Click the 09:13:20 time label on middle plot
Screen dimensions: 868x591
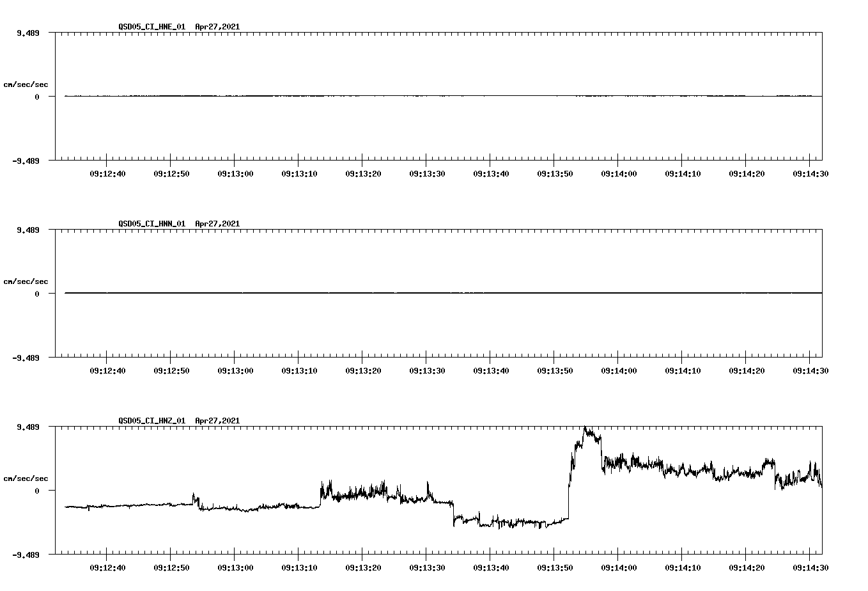pos(362,368)
